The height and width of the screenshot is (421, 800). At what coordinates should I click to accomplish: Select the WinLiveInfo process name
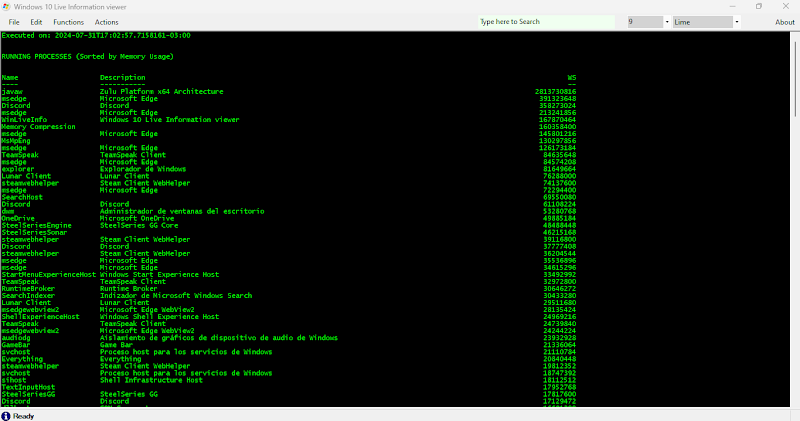pos(24,120)
